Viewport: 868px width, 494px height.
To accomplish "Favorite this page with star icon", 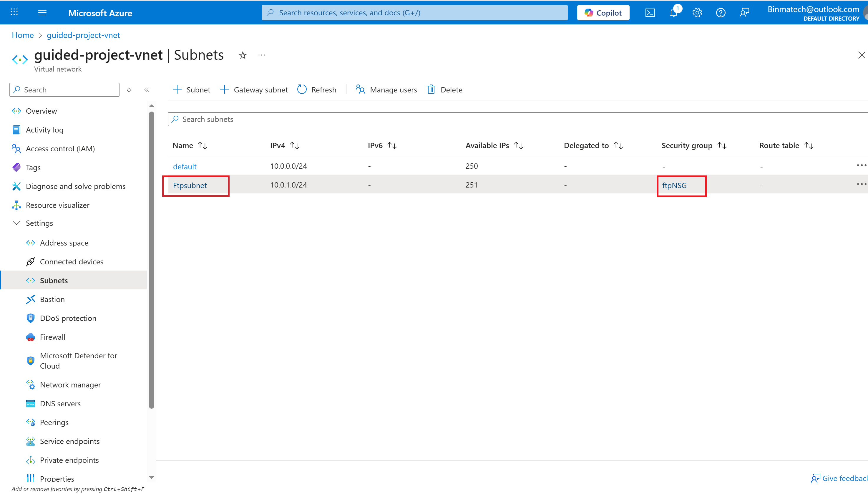I will (x=243, y=55).
